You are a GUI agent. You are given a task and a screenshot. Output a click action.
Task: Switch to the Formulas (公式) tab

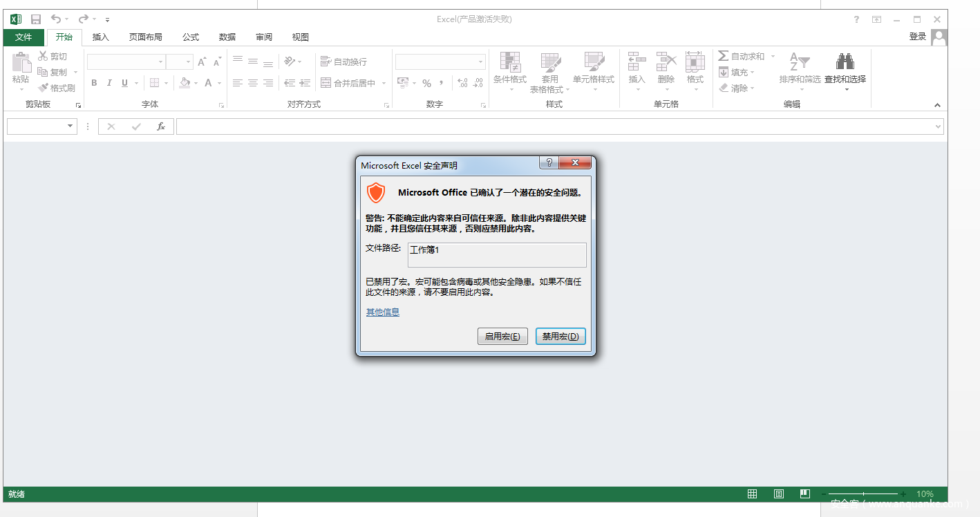pyautogui.click(x=191, y=37)
